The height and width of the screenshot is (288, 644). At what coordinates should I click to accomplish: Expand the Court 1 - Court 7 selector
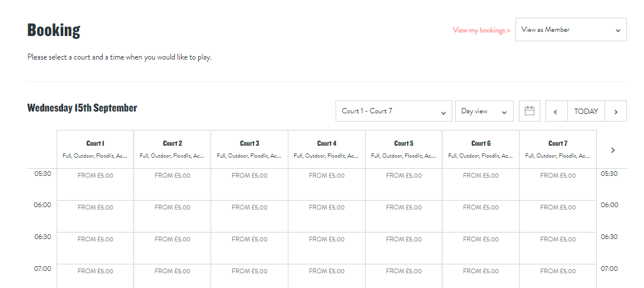point(393,111)
